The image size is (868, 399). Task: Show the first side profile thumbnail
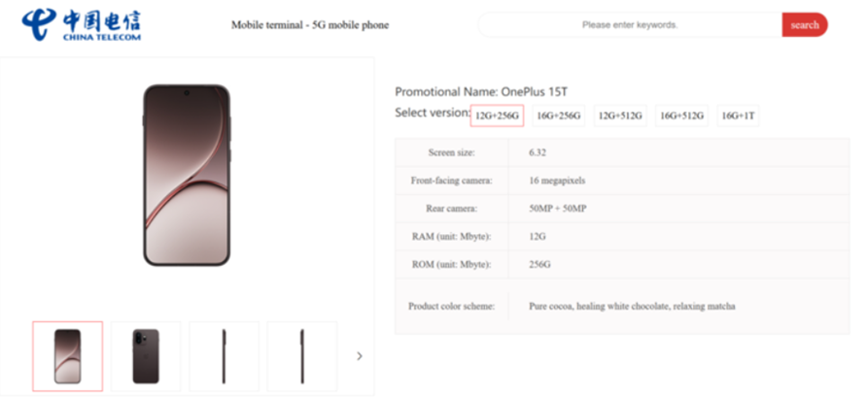[x=224, y=356]
